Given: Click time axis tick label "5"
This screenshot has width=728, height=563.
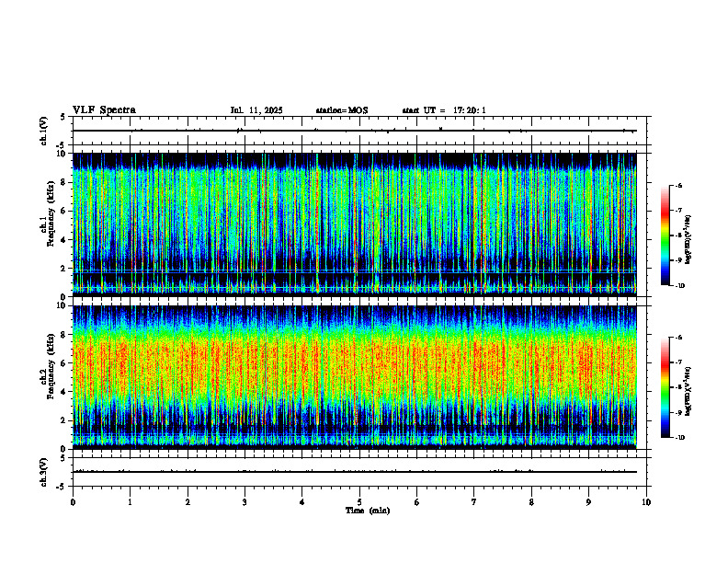Looking at the screenshot, I should tap(359, 502).
